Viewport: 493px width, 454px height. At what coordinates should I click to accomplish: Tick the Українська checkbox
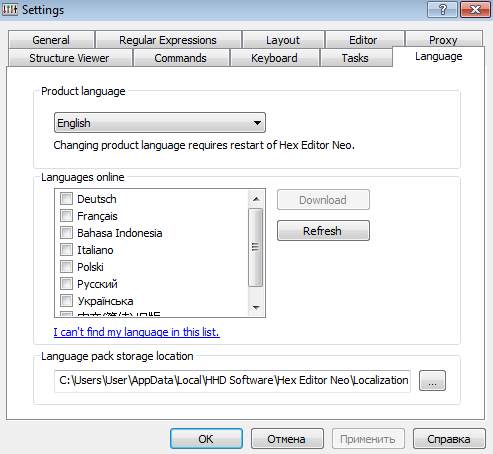click(x=66, y=301)
